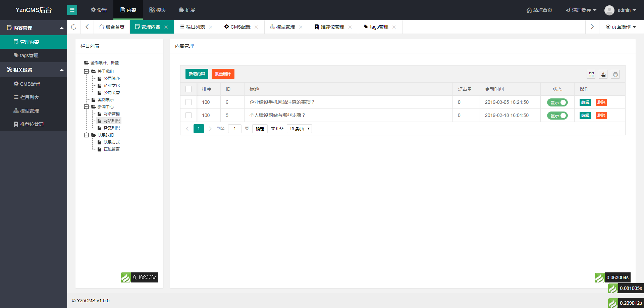Screen dimensions: 644x308
Task: Open the 栏目列表 tab
Action: pos(196,27)
